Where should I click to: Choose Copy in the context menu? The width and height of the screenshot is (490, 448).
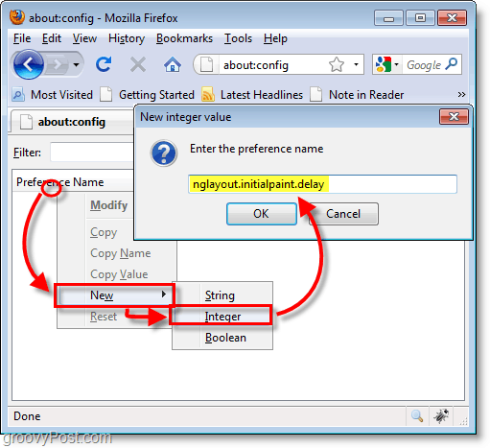coord(104,232)
